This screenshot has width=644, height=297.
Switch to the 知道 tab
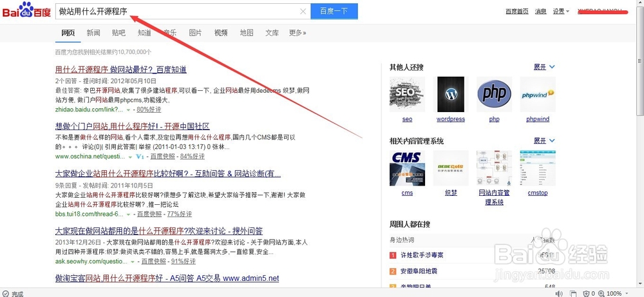(144, 33)
